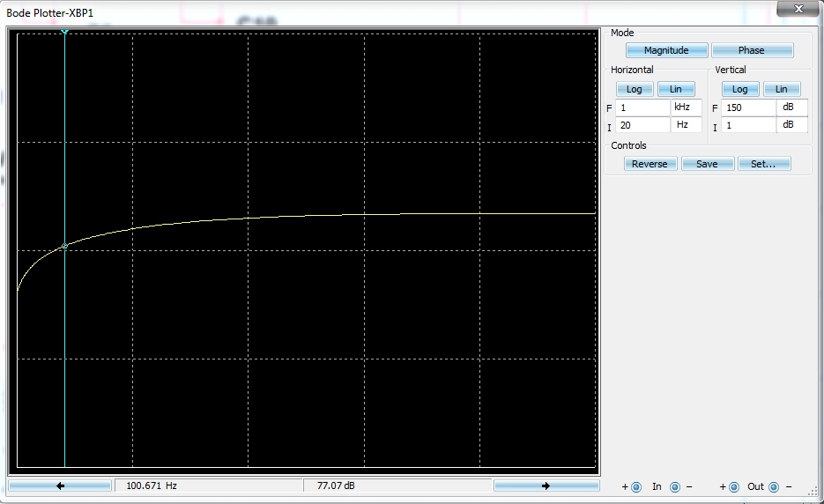Set Vertical axis to Log scale
Viewport: 824px width, 504px height.
point(739,89)
